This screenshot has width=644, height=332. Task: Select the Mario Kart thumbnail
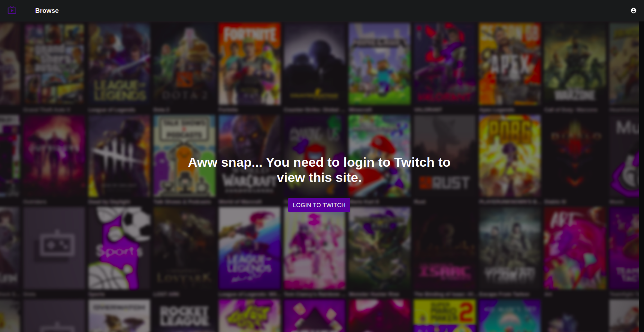tap(379, 156)
